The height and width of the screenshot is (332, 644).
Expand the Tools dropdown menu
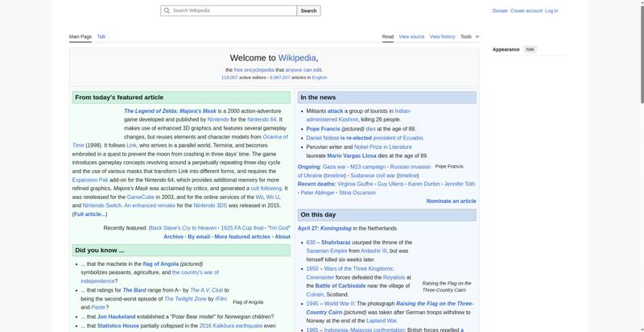[x=469, y=36]
